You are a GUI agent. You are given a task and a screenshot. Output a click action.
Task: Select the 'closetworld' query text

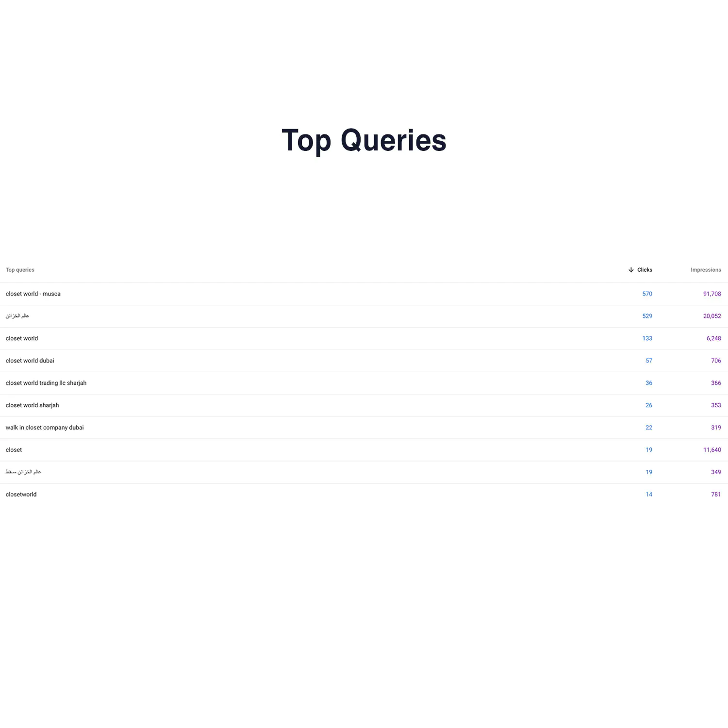pos(21,495)
